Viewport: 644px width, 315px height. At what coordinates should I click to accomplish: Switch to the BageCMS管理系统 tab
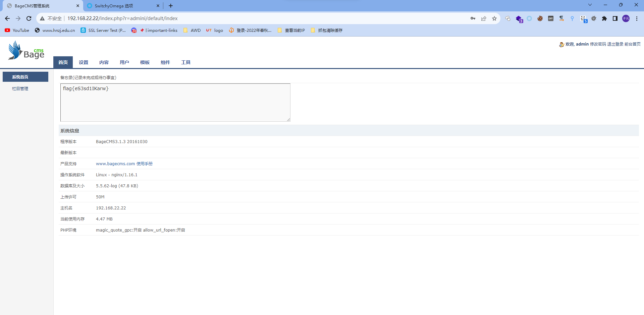coord(43,6)
